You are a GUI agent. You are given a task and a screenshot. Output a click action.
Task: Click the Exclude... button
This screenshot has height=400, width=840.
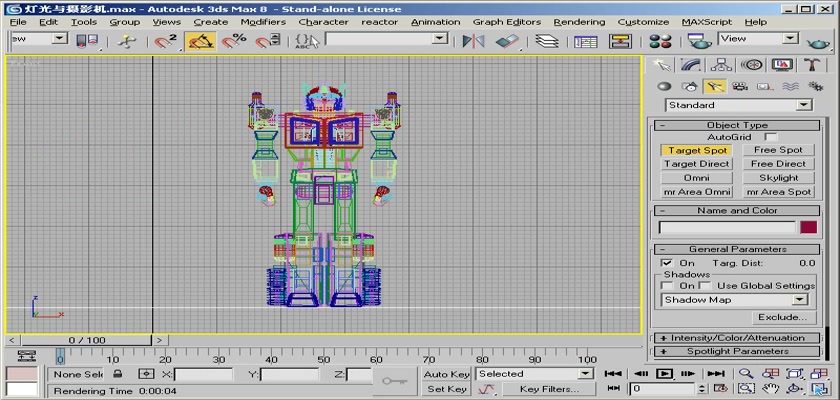782,318
